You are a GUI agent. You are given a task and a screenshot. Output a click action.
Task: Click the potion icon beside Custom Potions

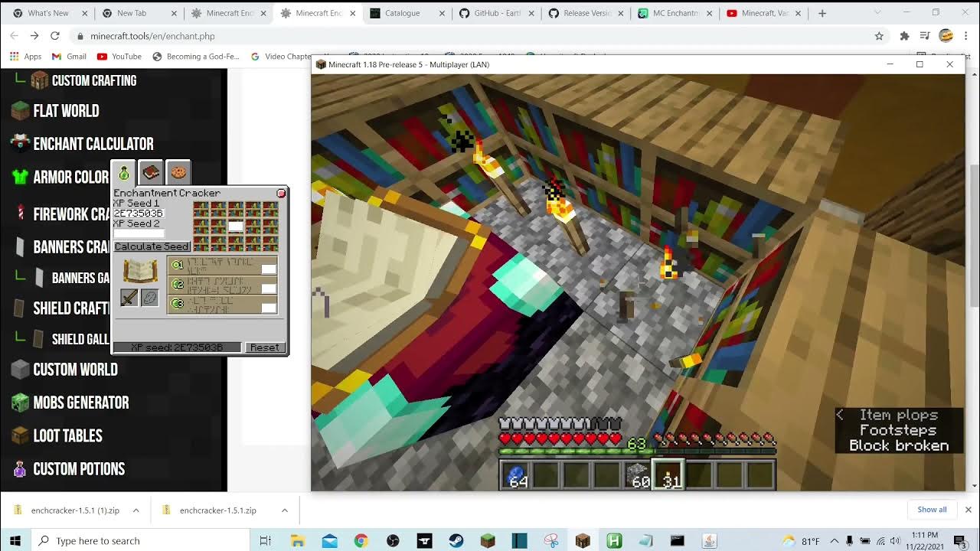pyautogui.click(x=20, y=469)
